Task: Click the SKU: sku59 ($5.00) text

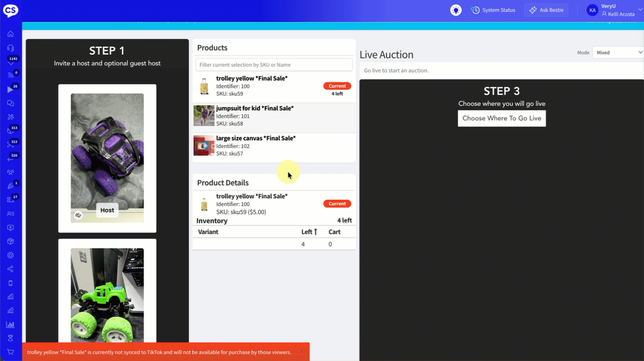Action: tap(241, 212)
